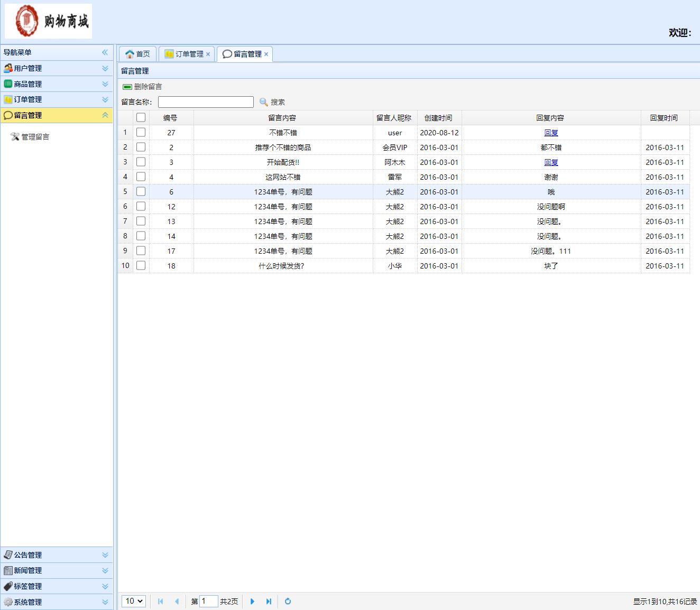Select the checkbox for message 18

[141, 266]
